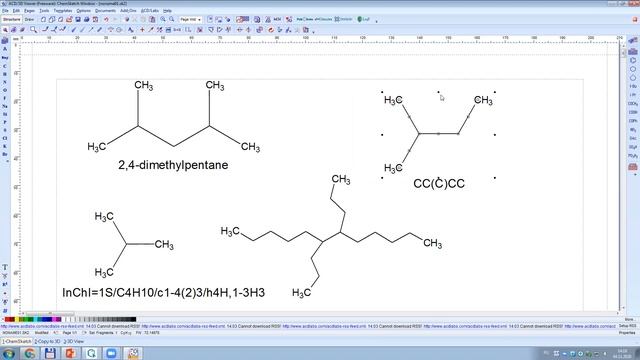Click the Save icon in toolbar
Screen dimensions: 640x360
pos(78,19)
